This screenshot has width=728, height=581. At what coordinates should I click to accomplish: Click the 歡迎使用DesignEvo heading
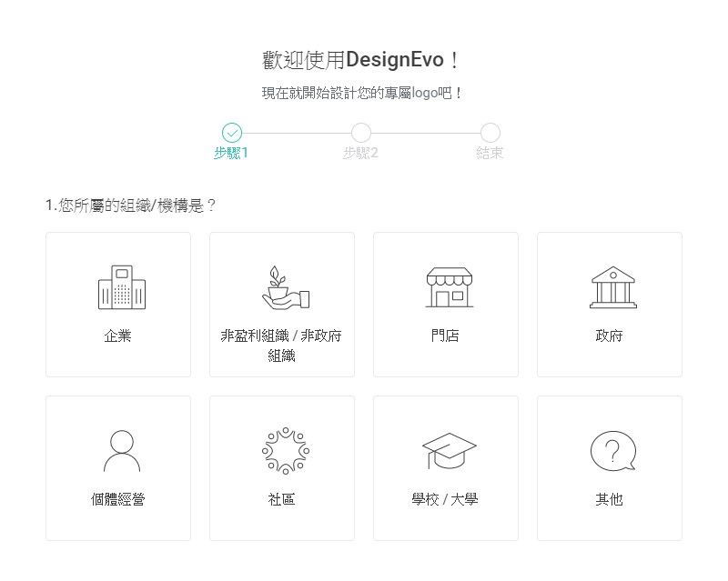[x=360, y=60]
